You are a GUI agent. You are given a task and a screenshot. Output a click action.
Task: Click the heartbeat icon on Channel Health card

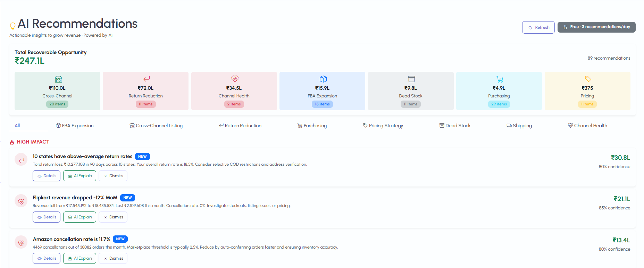235,79
